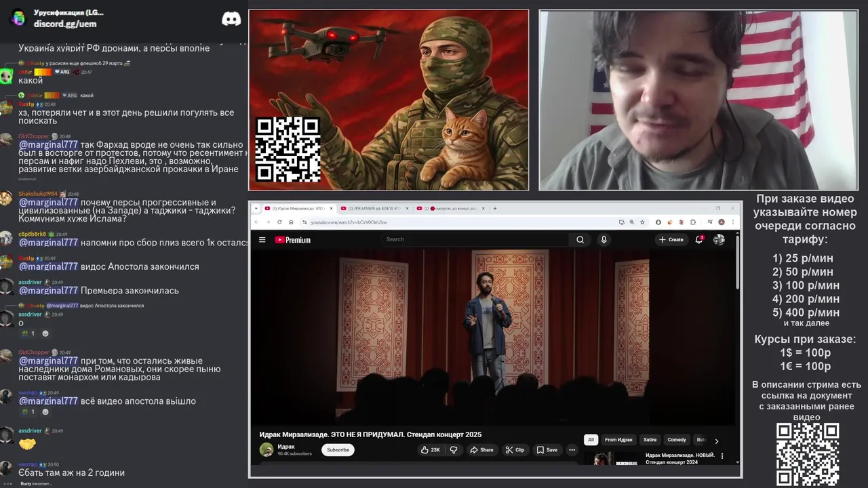Click the Discord logo in the chat header
Image resolution: width=868 pixels, height=488 pixels.
point(231,19)
